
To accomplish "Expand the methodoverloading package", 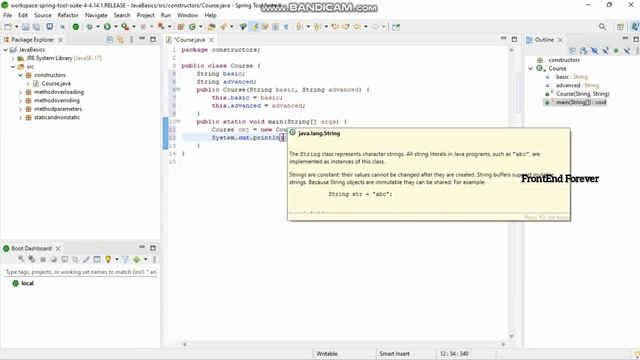I will (20, 92).
